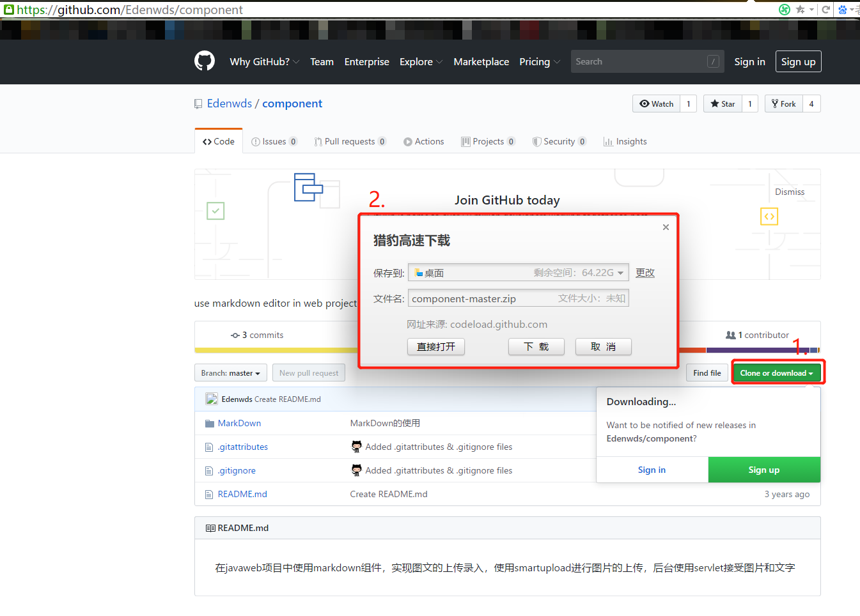The height and width of the screenshot is (616, 860).
Task: Click the 取消 button in dialog
Action: click(604, 346)
